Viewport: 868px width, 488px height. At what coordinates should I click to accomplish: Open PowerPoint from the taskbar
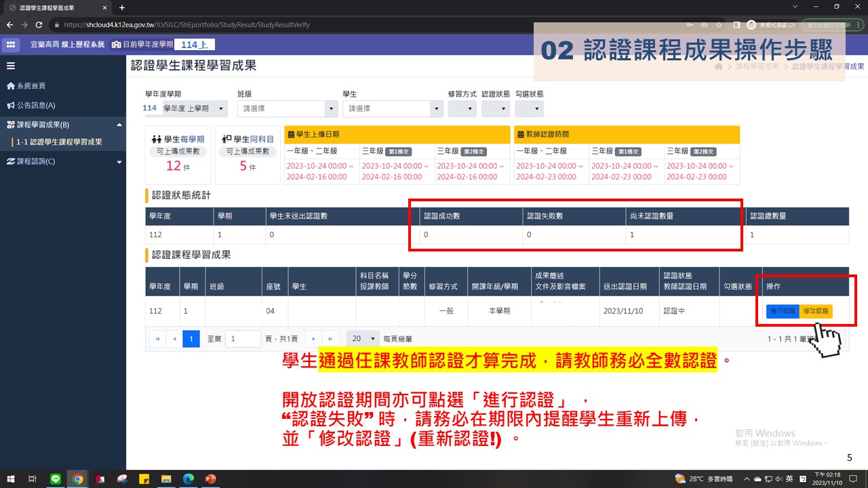pos(210,479)
